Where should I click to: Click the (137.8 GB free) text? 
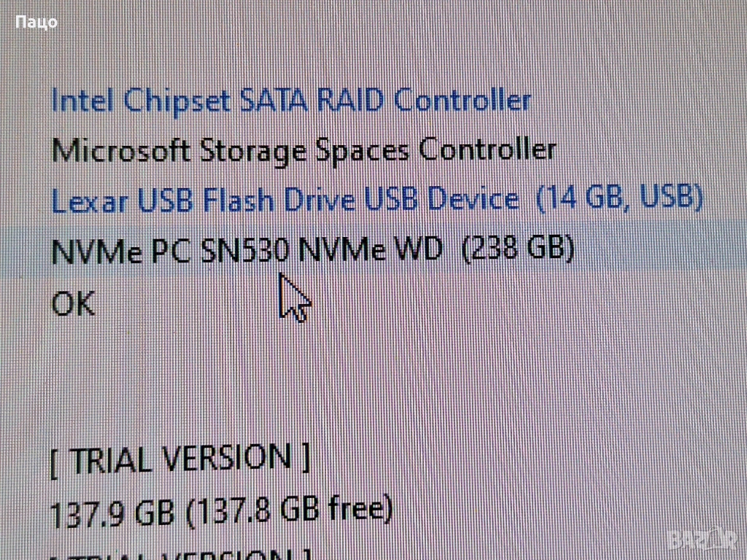pos(289,511)
